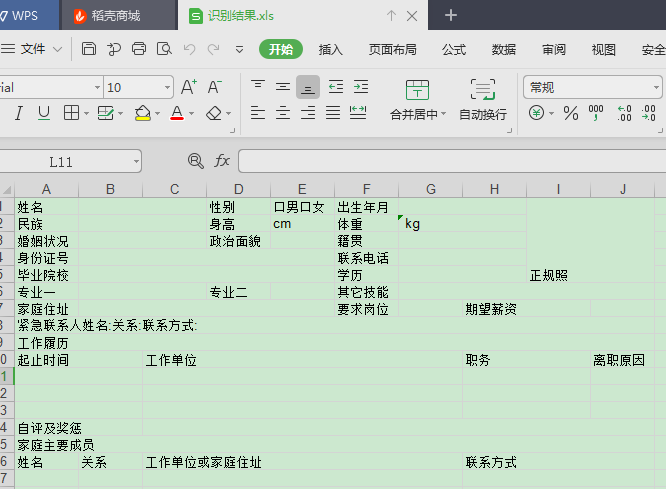The width and height of the screenshot is (666, 489).
Task: Align text right
Action: click(x=308, y=113)
